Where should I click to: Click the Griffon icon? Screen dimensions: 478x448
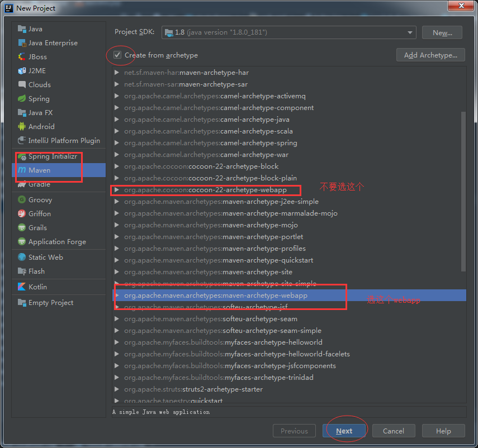click(22, 214)
